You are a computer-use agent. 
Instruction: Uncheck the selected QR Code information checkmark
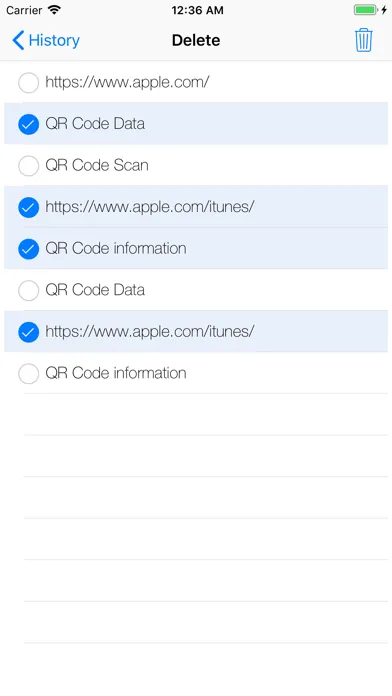point(28,249)
